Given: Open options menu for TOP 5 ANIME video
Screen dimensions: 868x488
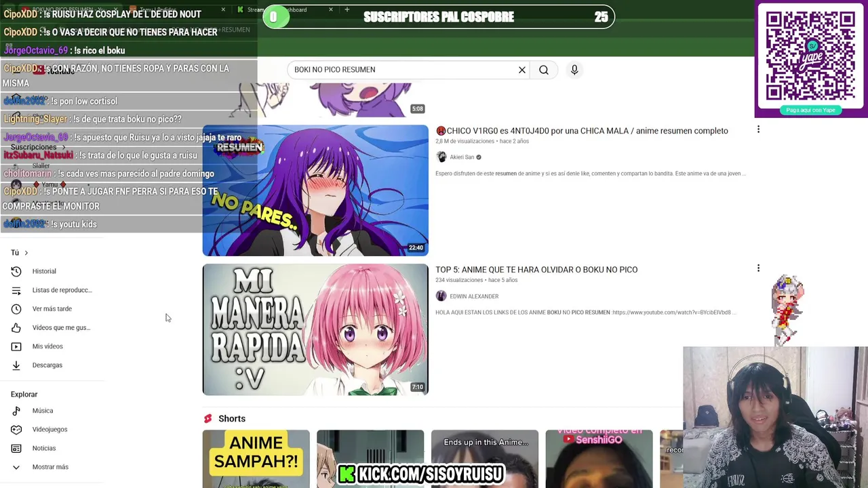Looking at the screenshot, I should (x=758, y=268).
